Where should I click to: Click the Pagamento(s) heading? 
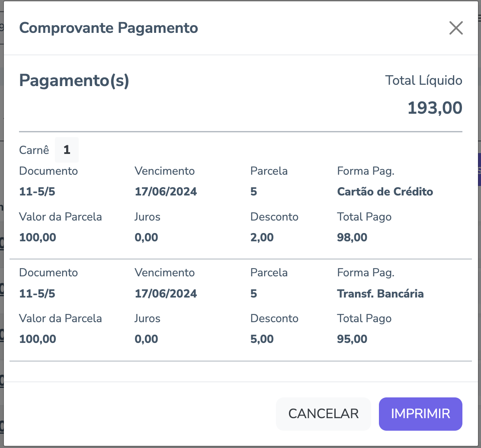coord(74,81)
